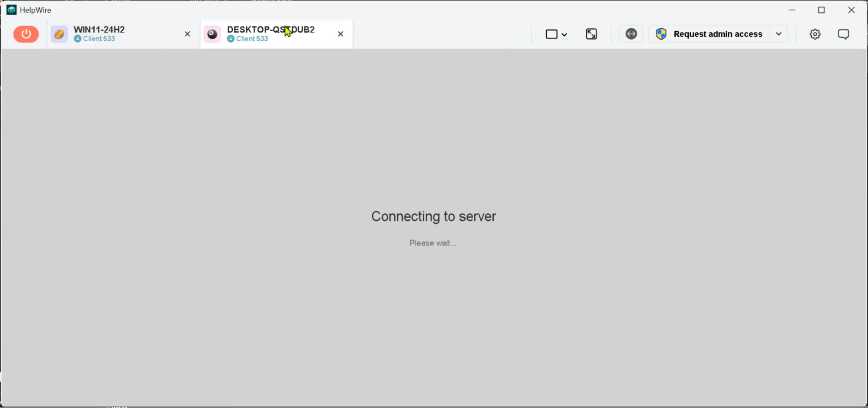Switch to the WIN11-24H2 session tab
Screen dimensions: 868x408
coord(123,34)
